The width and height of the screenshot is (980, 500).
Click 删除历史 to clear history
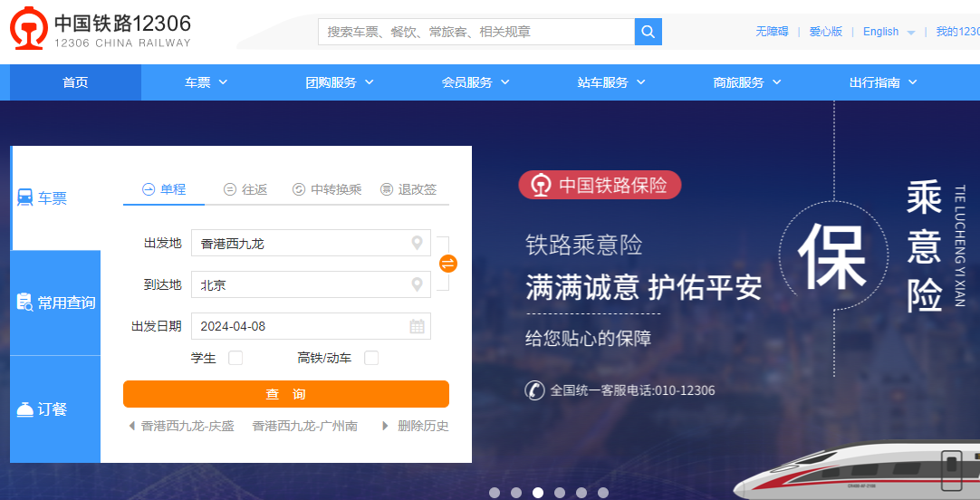423,427
